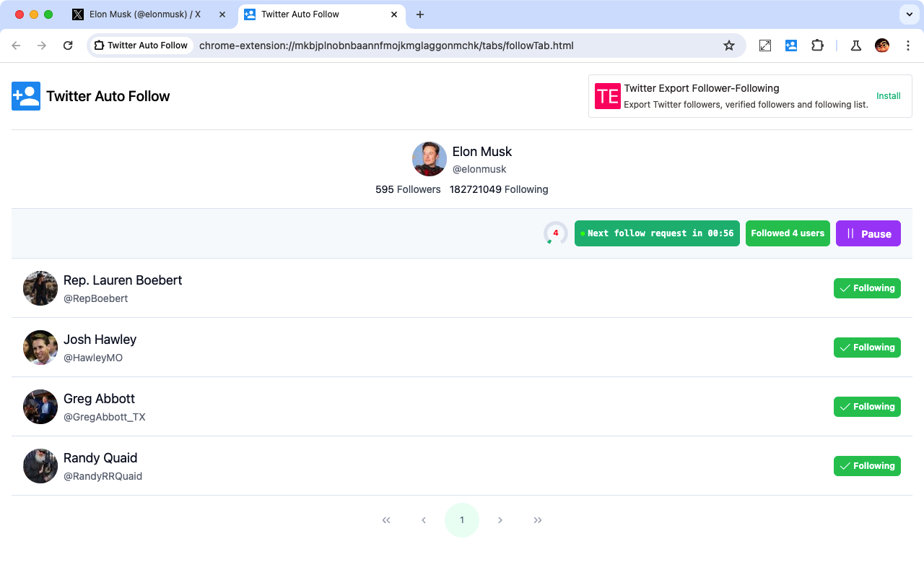
Task: Bookmark this page with the star icon
Action: [x=729, y=46]
